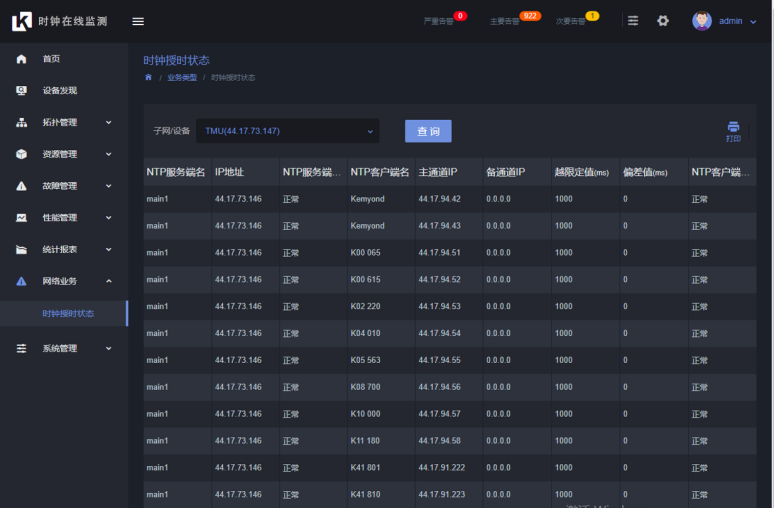774x508 pixels.
Task: Expand the 拓扑管理 sidebar menu
Action: pos(64,122)
